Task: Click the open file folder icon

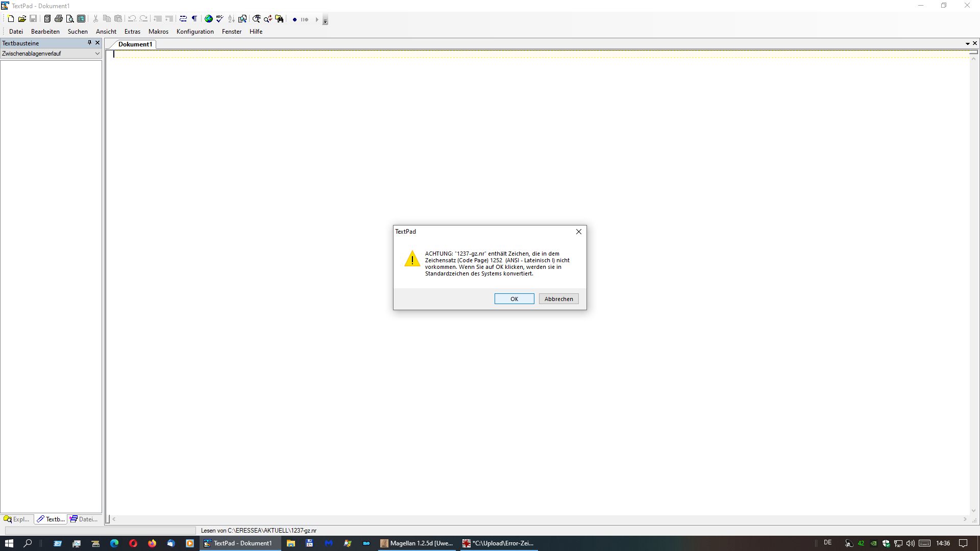Action: pyautogui.click(x=22, y=19)
